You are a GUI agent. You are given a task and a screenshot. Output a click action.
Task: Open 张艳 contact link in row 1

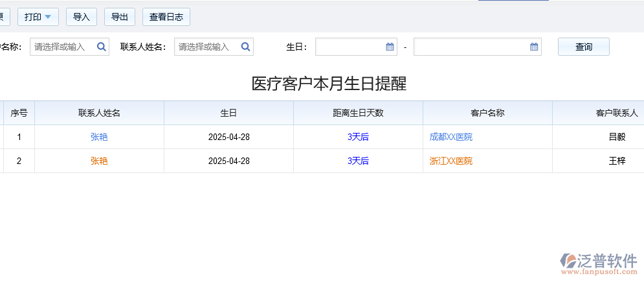(x=99, y=137)
